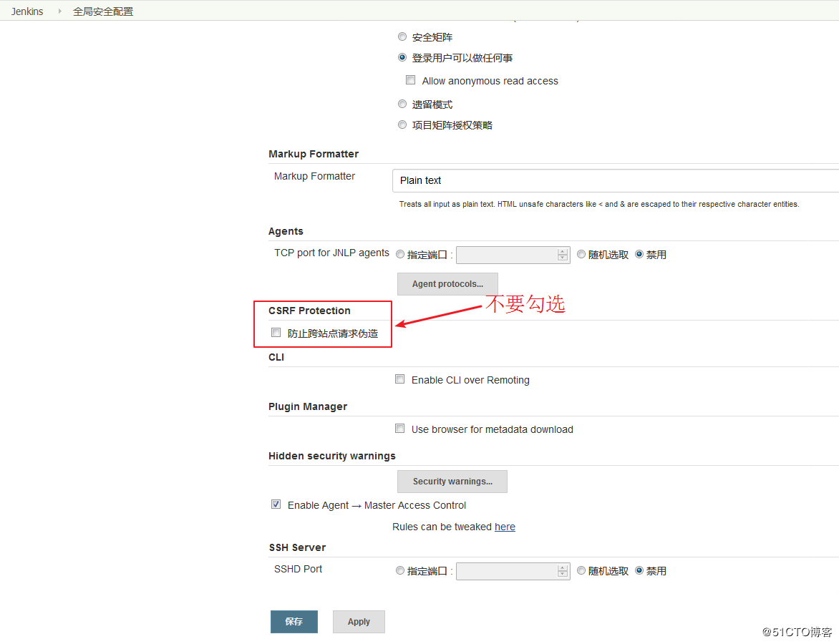Select 项目矩阵授权策略 radio option
Viewport: 839px width, 644px height.
[x=402, y=125]
